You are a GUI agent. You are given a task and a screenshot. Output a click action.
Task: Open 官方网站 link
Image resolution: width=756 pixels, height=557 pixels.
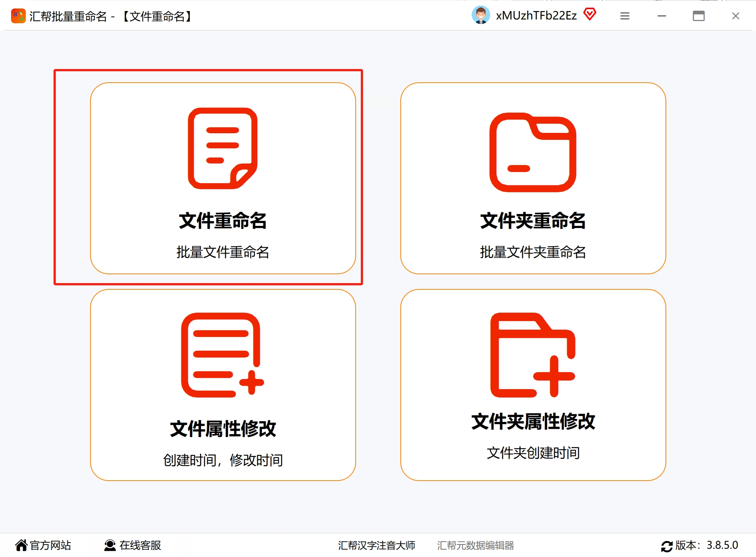click(50, 545)
